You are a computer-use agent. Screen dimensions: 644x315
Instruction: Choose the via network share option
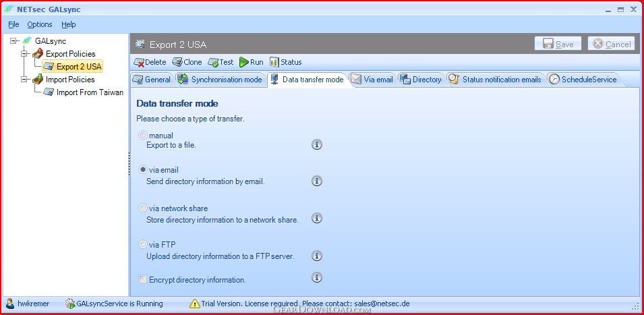coord(143,208)
